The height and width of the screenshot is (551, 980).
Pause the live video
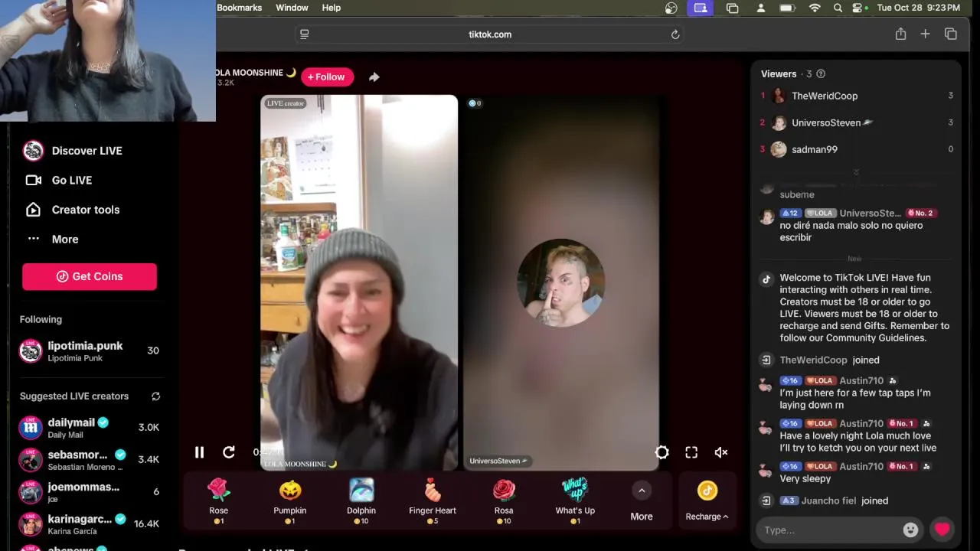point(199,452)
